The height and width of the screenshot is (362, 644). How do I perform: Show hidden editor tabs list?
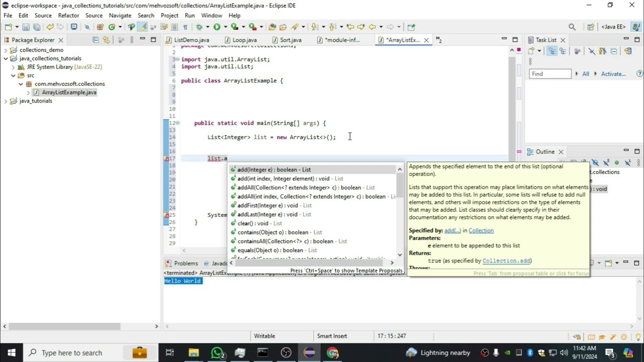pyautogui.click(x=438, y=40)
